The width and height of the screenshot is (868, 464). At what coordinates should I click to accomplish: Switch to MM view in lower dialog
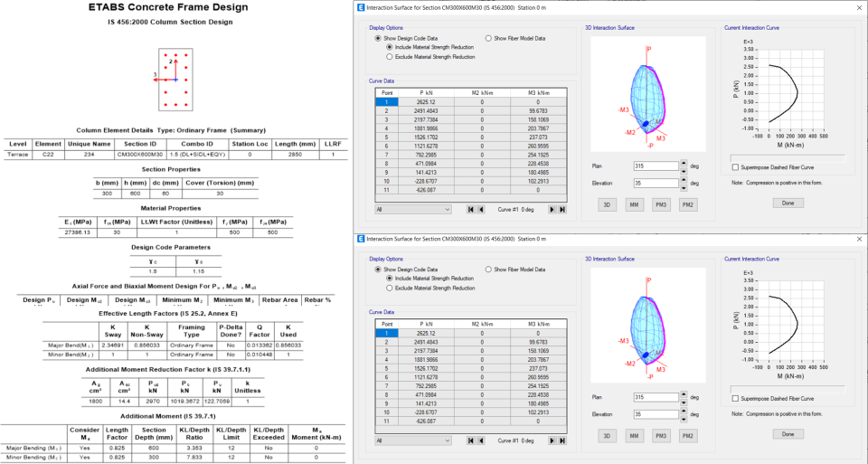[x=635, y=435]
